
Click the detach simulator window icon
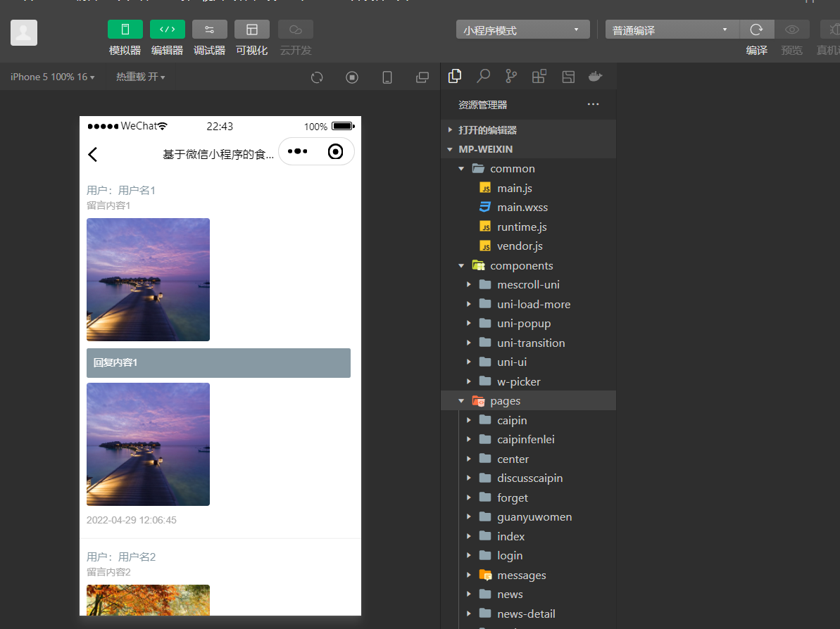click(x=422, y=77)
